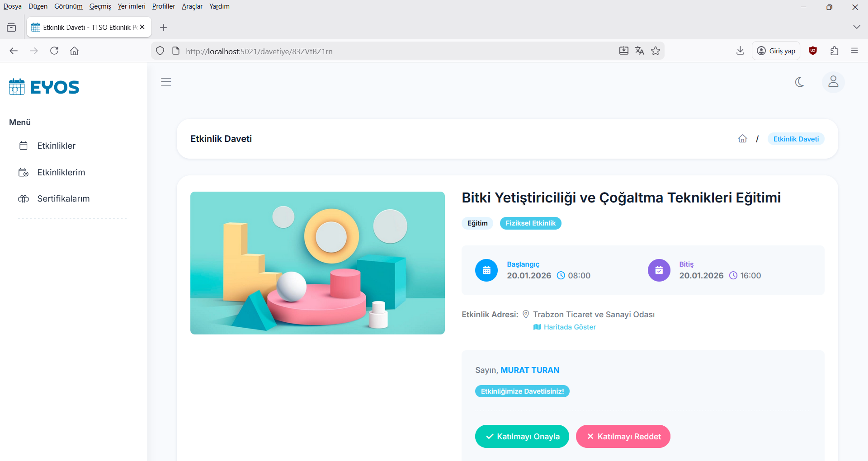Open the browser downloads icon
Viewport: 868px width, 461px height.
(x=740, y=51)
